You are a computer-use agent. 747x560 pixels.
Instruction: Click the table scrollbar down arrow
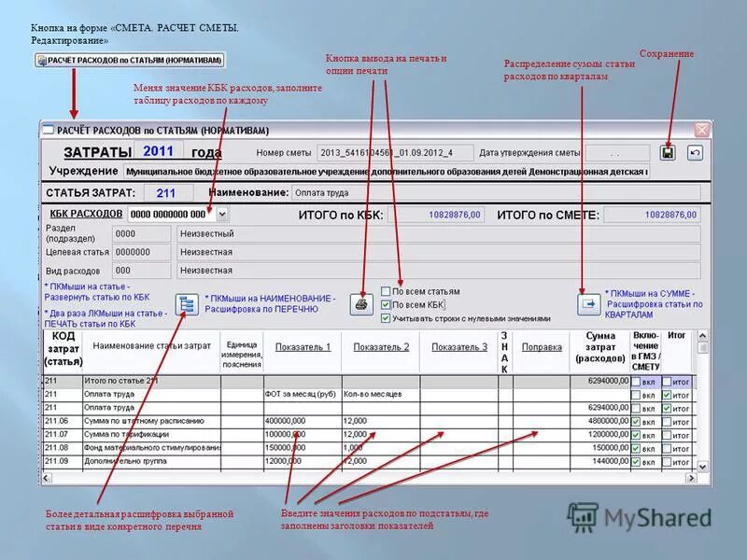click(702, 466)
